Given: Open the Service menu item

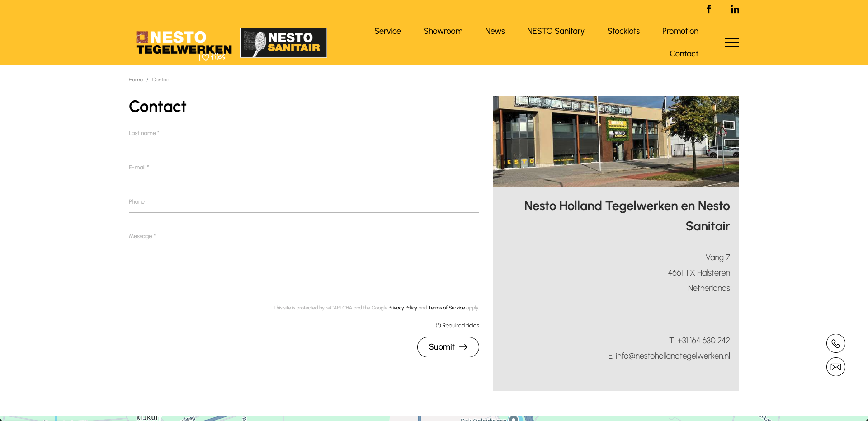Looking at the screenshot, I should (387, 31).
